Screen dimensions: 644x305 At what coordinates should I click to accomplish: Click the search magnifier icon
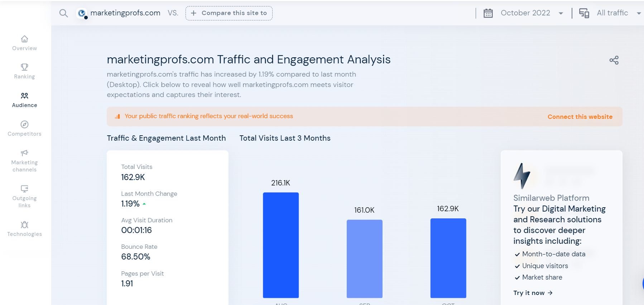(63, 13)
